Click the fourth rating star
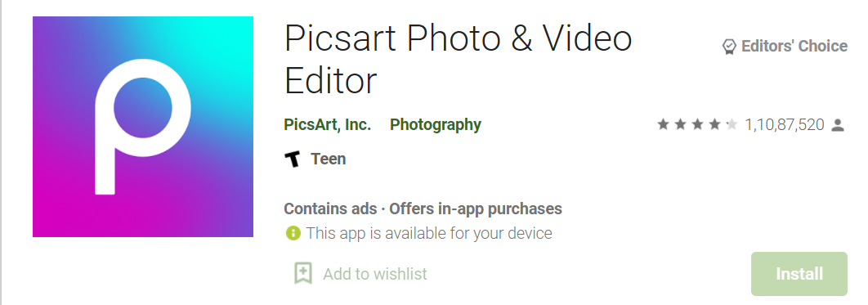 pos(714,124)
